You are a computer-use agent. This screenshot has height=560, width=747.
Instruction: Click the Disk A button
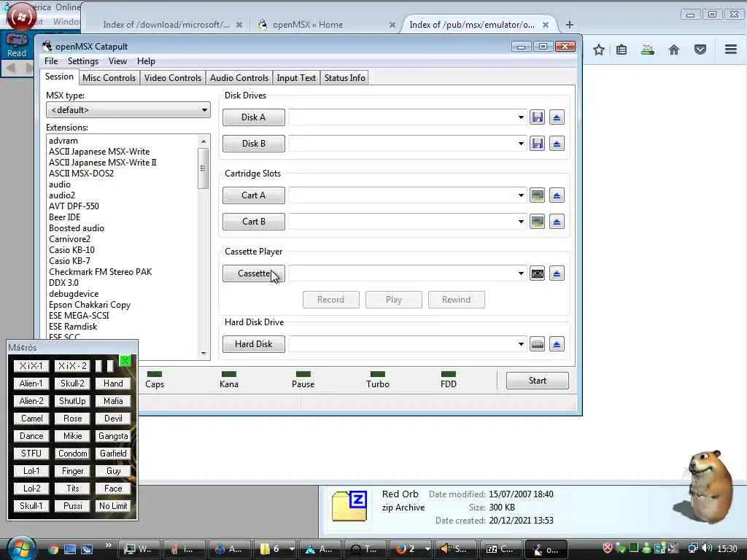click(x=253, y=117)
